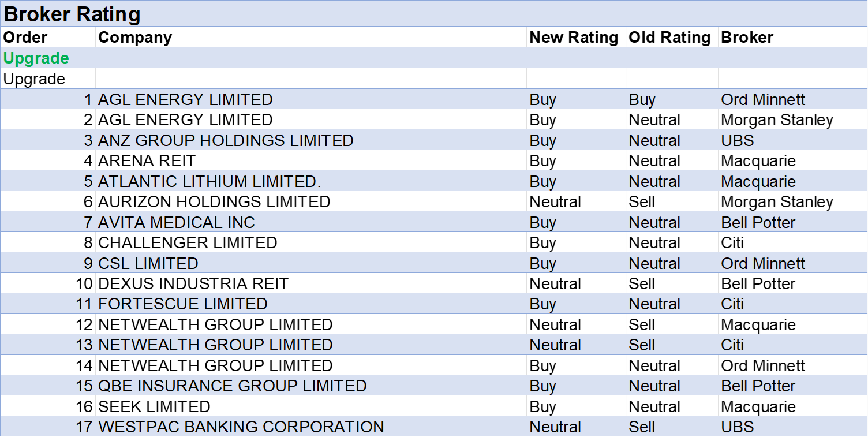Click the QBE INSURANCE GROUP LIMITED cell
The width and height of the screenshot is (868, 437).
tap(233, 386)
